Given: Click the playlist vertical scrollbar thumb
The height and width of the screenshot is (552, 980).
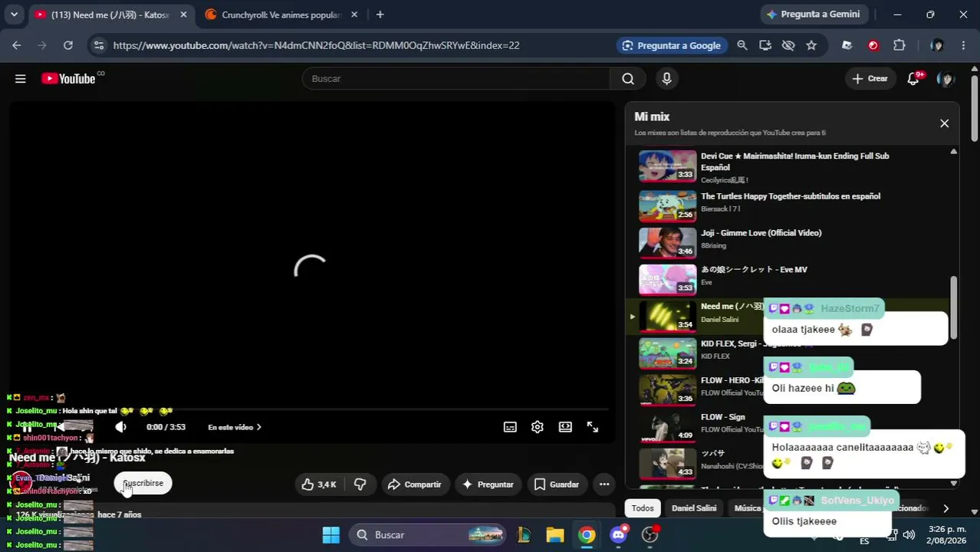Looking at the screenshot, I should (x=954, y=307).
